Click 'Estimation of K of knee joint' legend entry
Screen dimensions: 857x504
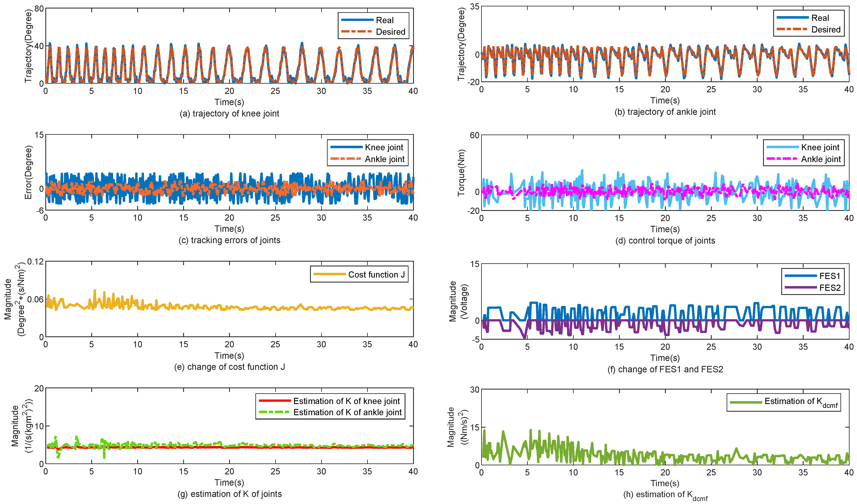[346, 401]
